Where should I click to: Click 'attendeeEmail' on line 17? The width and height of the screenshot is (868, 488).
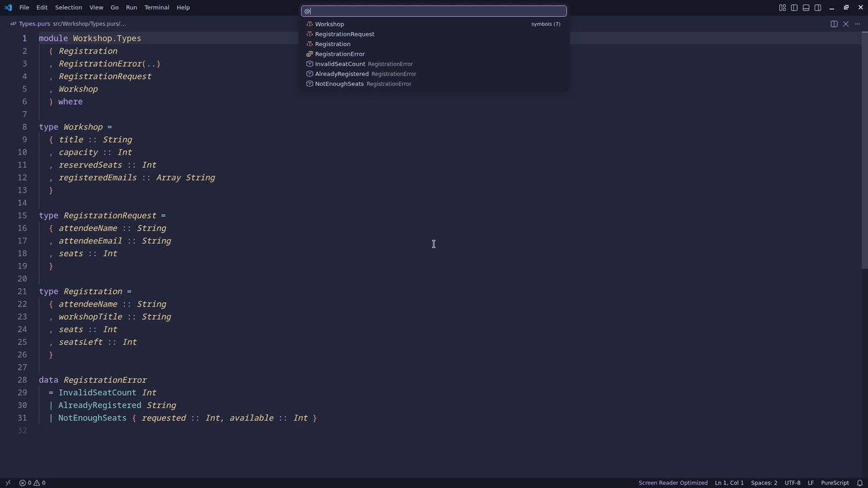tap(90, 241)
